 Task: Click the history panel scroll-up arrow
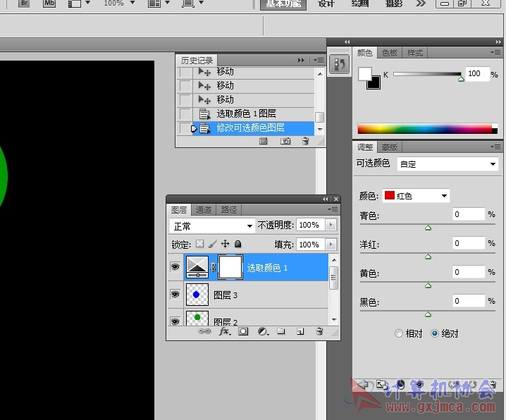pos(320,74)
